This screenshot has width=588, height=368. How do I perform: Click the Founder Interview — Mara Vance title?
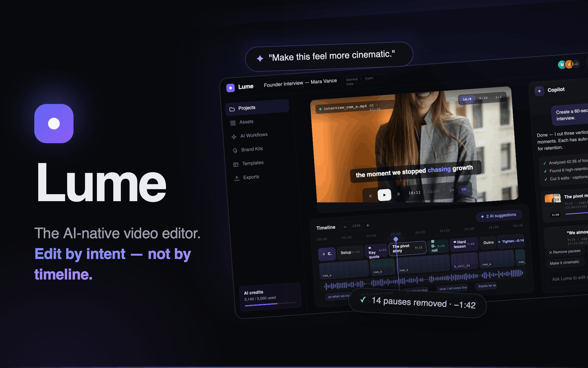click(300, 83)
